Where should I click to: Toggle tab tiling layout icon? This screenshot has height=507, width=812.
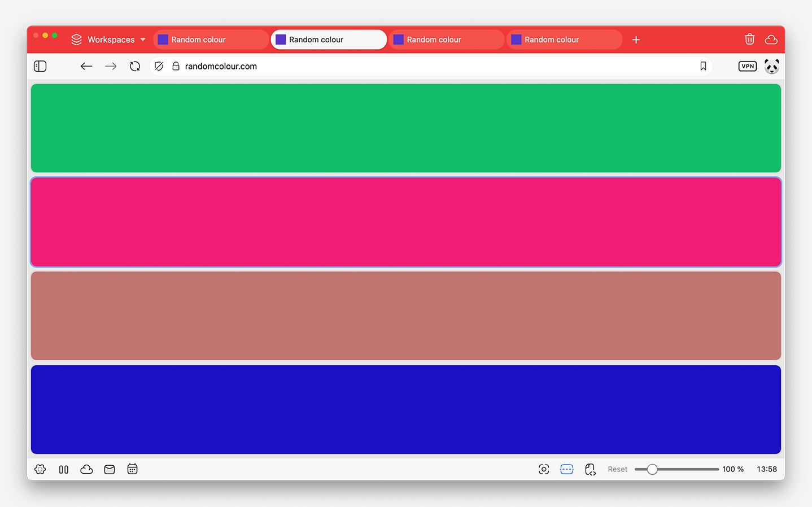tap(567, 469)
